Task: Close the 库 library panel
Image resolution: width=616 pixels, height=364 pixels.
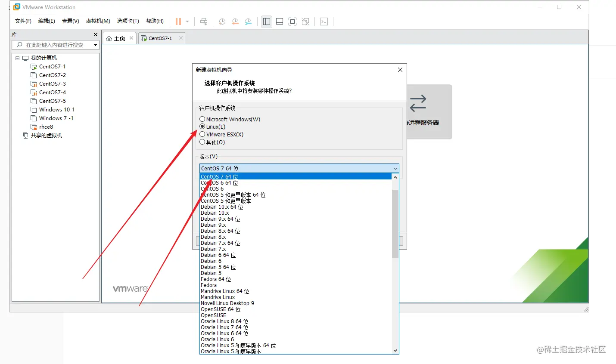Action: coord(96,34)
